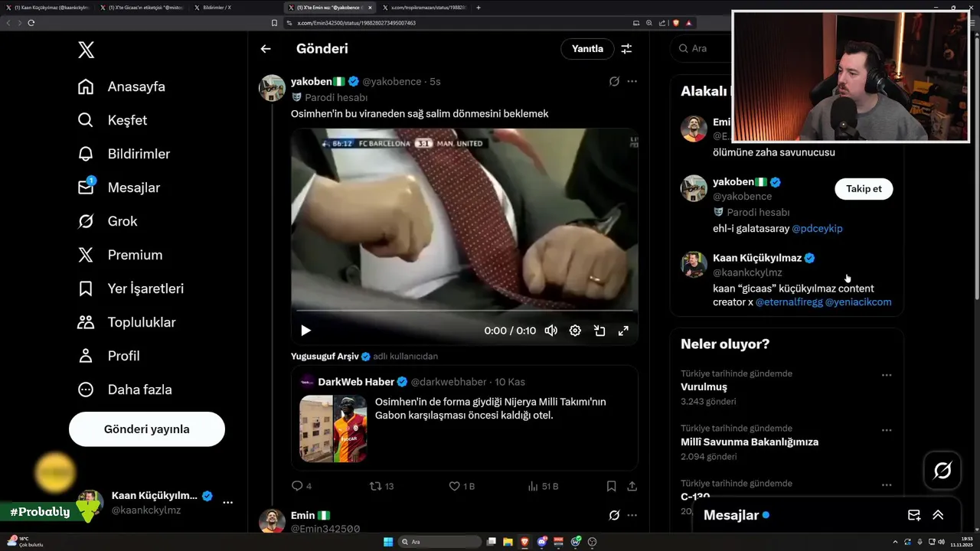Viewport: 980px width, 551px height.
Task: Switch to the Kaan Küçükyılmaz browser tab
Action: [x=47, y=8]
